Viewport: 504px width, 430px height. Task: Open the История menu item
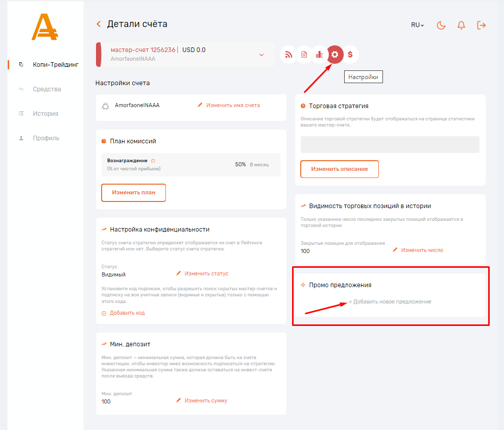point(45,114)
